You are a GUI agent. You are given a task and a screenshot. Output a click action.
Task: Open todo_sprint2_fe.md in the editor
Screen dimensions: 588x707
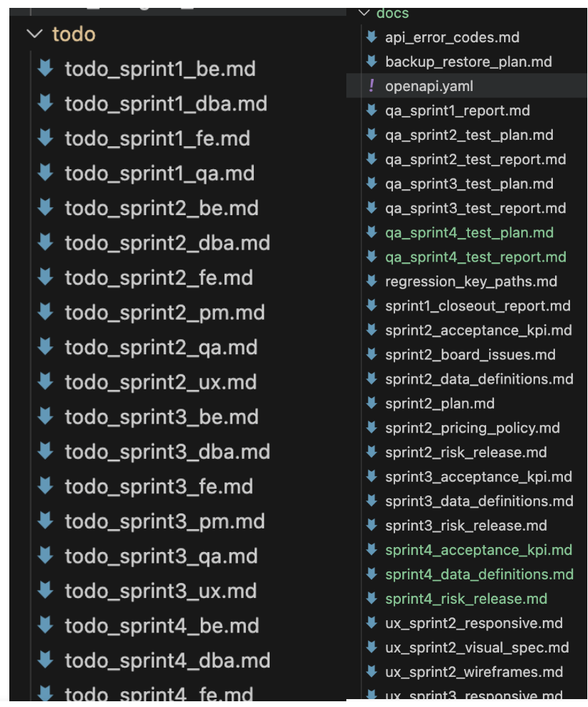[x=158, y=277]
